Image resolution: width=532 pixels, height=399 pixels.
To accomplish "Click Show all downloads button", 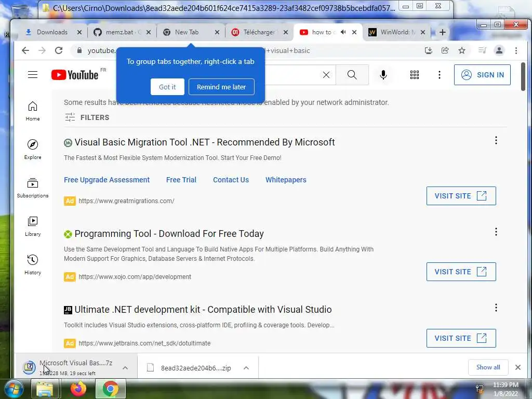I will [x=488, y=367].
